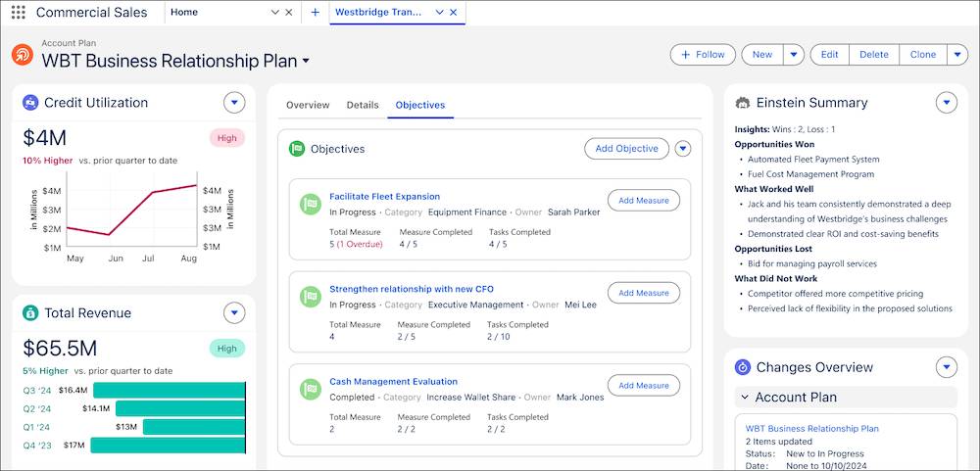Click 'Automated Fleet Payment System' bullet

coord(813,160)
